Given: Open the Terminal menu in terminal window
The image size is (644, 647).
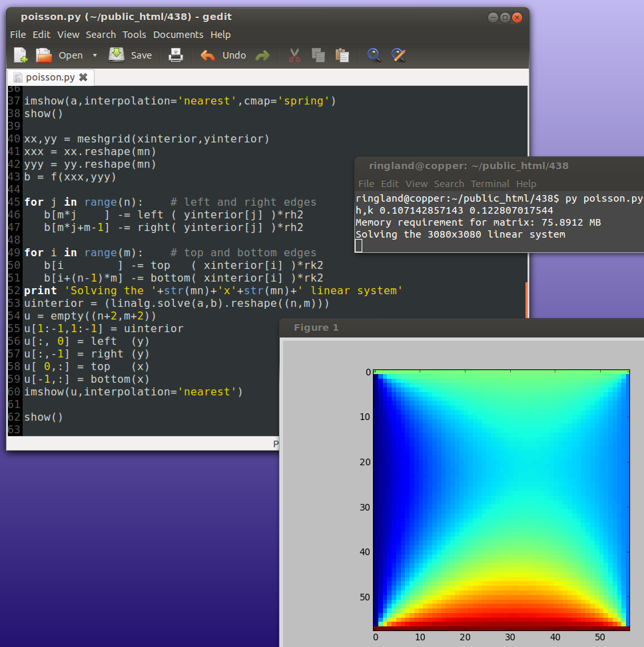Looking at the screenshot, I should [x=490, y=184].
